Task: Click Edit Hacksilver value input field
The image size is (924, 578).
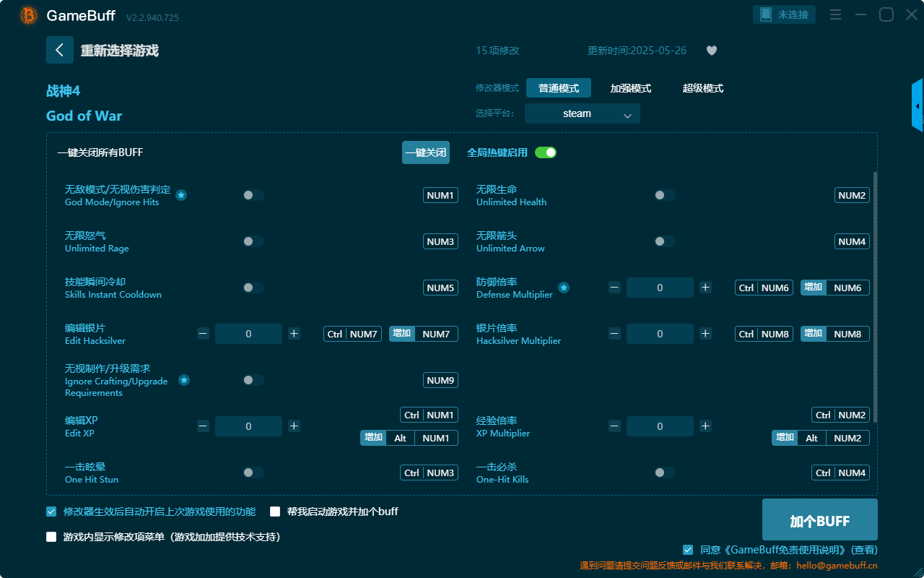Action: (x=248, y=334)
